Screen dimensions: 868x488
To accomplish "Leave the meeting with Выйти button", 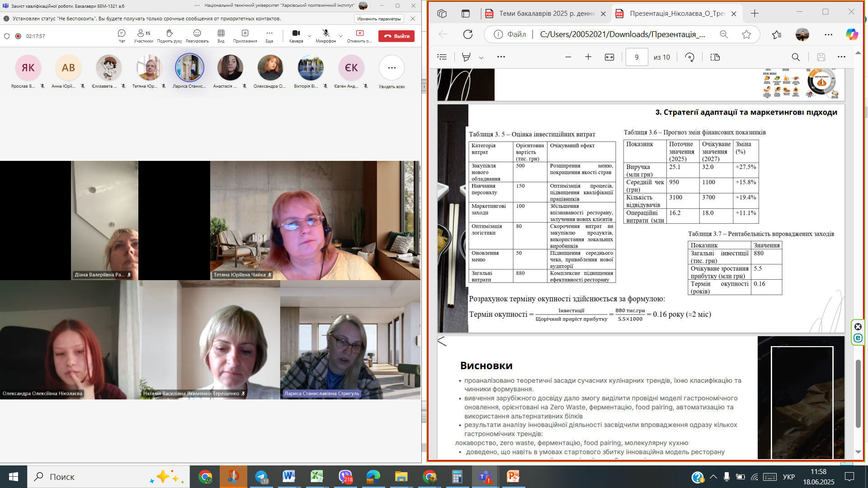I will tap(396, 36).
